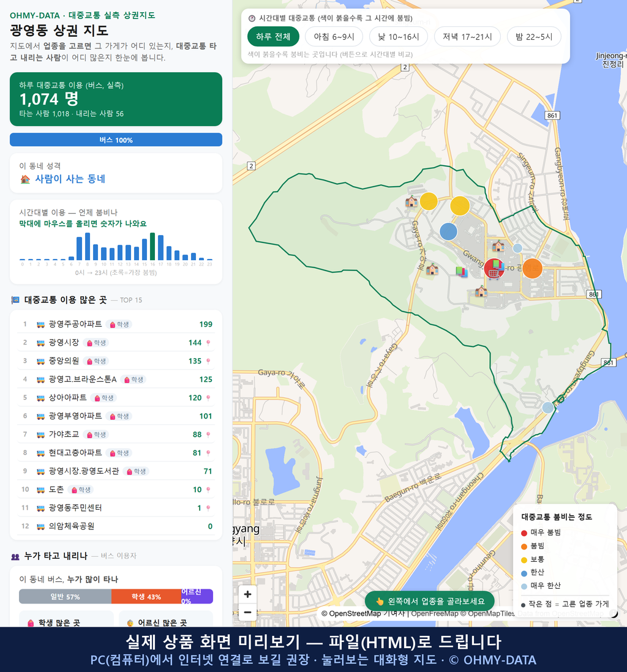
Task: Select the 낮 10~16시 time filter
Action: (399, 37)
